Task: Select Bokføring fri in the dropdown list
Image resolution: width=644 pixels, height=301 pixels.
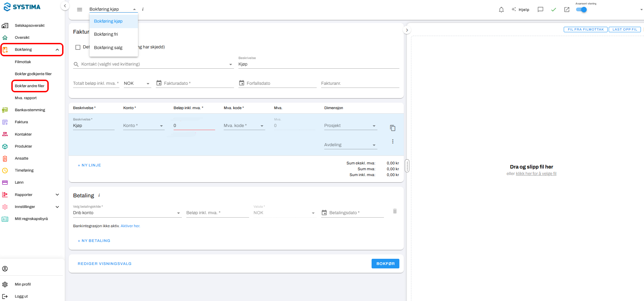Action: point(114,34)
